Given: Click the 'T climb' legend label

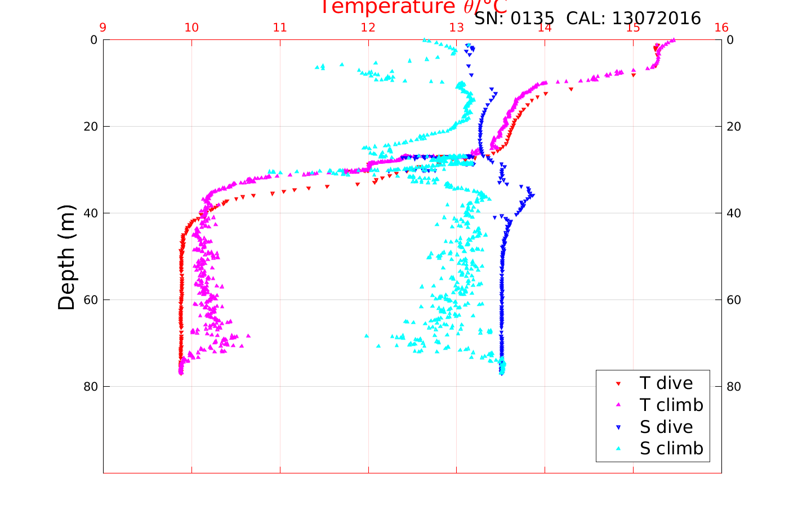Looking at the screenshot, I should coord(672,405).
